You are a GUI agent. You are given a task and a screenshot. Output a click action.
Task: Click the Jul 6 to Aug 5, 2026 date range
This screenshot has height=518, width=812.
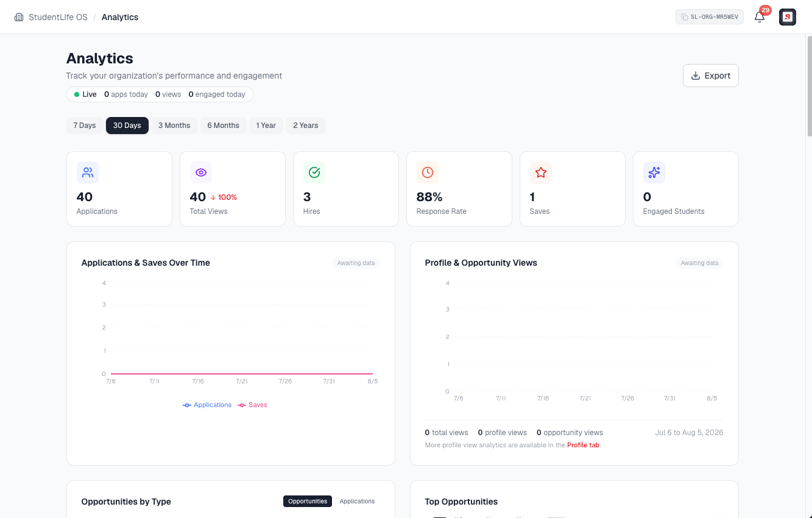tap(690, 433)
